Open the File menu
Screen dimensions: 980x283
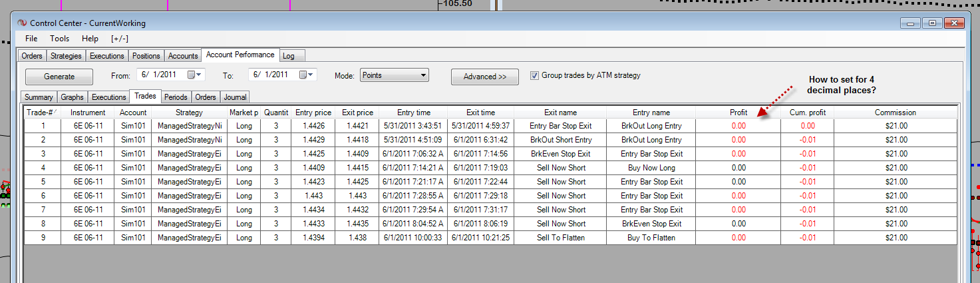tap(31, 39)
